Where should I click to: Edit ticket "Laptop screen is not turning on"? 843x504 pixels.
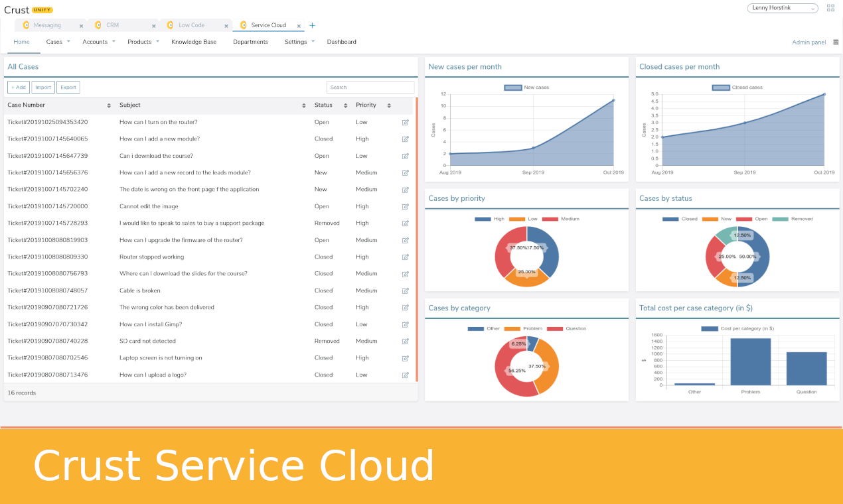click(x=405, y=358)
